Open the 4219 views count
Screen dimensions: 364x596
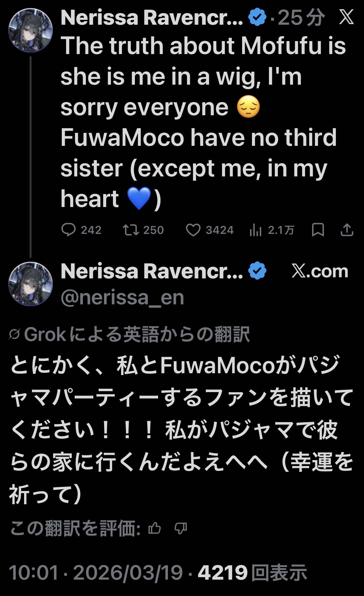[x=252, y=573]
